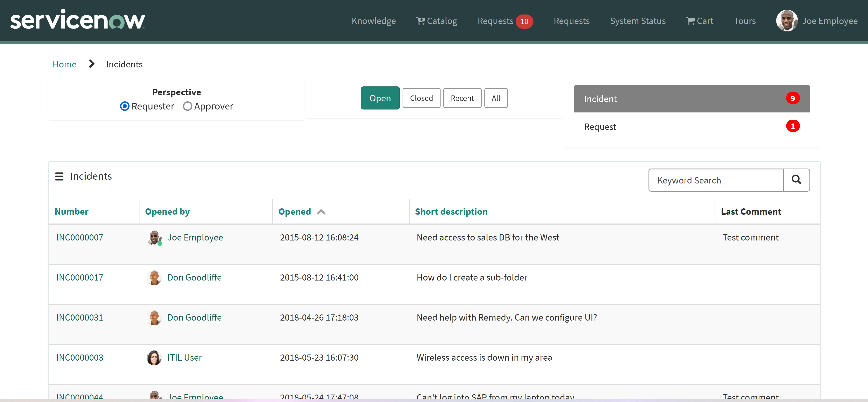Select the Requester perspective radio button

(x=125, y=106)
